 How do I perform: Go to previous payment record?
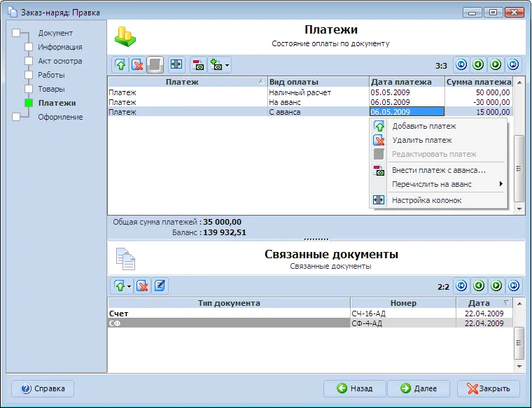pos(478,64)
